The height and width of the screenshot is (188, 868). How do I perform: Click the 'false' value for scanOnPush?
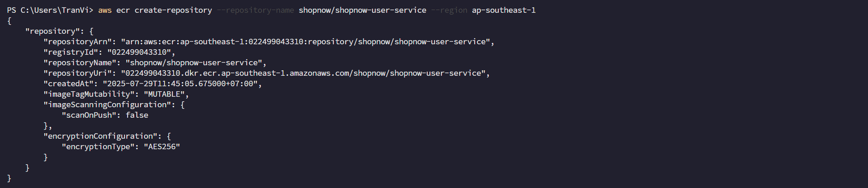tap(137, 115)
